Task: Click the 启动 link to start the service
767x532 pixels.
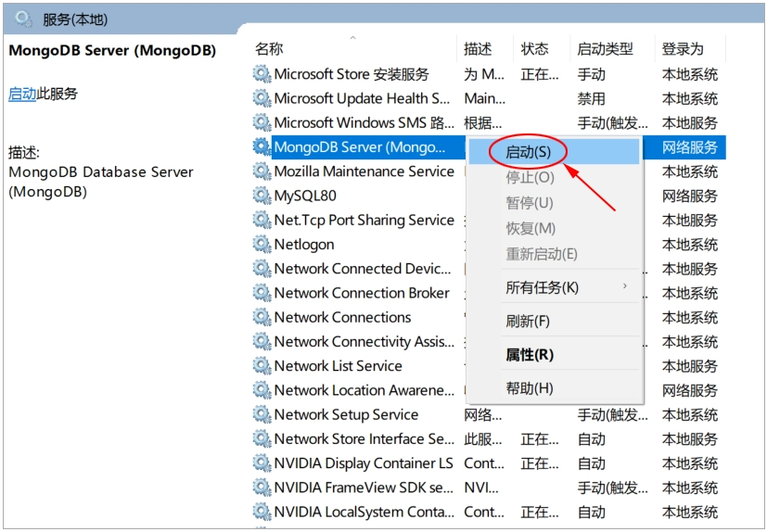Action: [22, 94]
